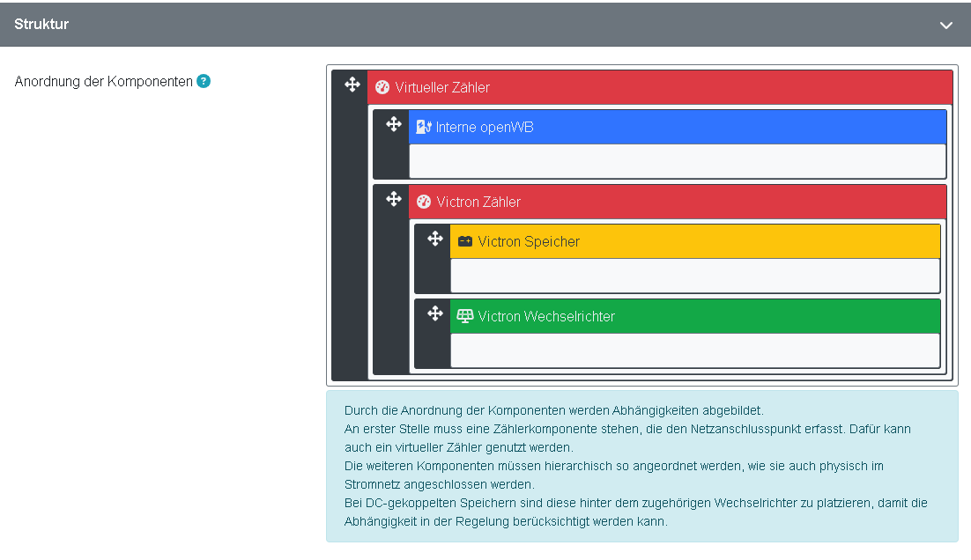Click empty drop area under Victron Speicher
The image size is (971, 560).
tap(695, 276)
